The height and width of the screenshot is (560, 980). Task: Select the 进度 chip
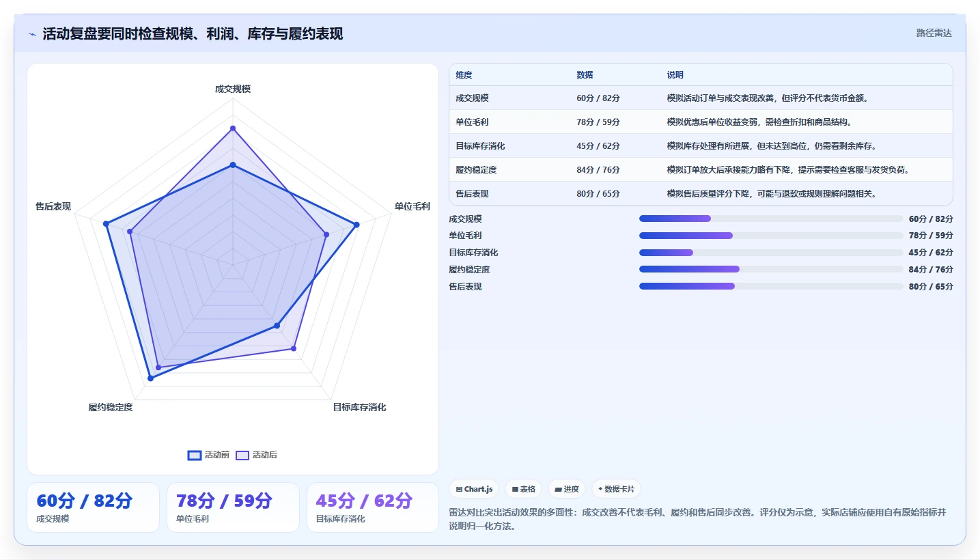[x=567, y=489]
